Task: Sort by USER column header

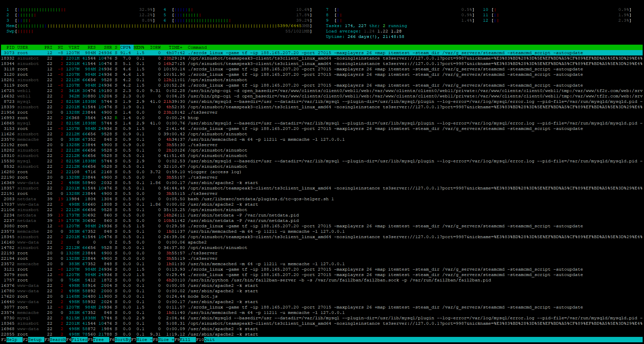Action: click(23, 47)
